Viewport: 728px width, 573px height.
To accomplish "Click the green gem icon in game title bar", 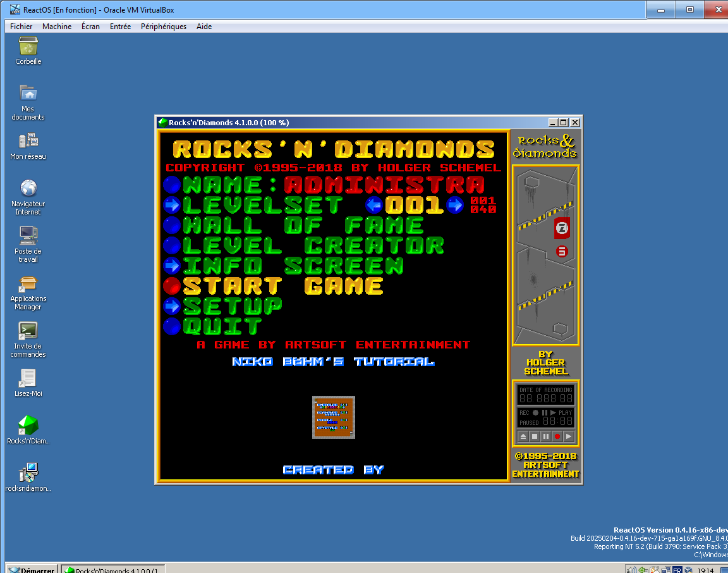I will tap(162, 123).
